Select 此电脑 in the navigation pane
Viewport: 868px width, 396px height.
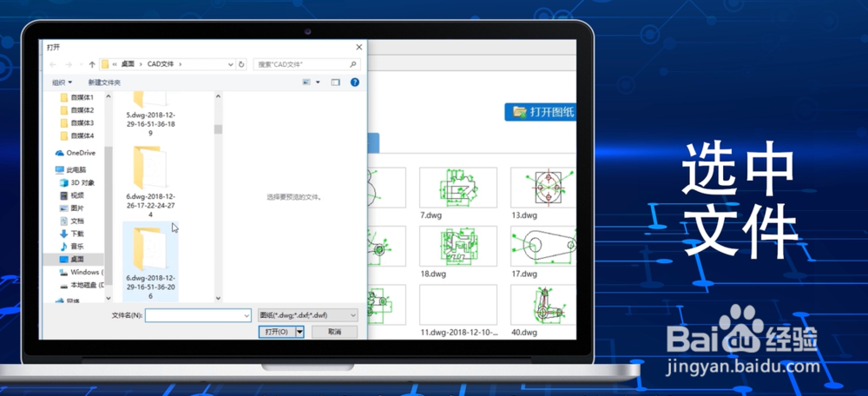pyautogui.click(x=71, y=169)
